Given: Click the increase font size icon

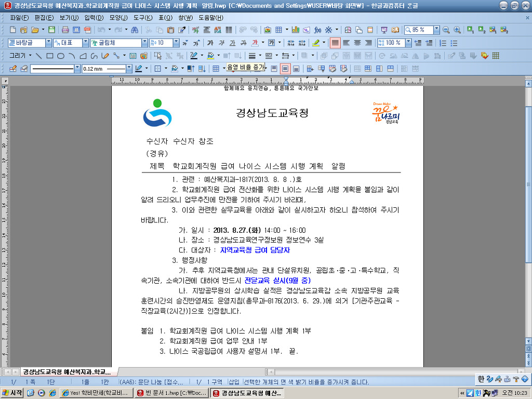Looking at the screenshot, I should coord(196,43).
